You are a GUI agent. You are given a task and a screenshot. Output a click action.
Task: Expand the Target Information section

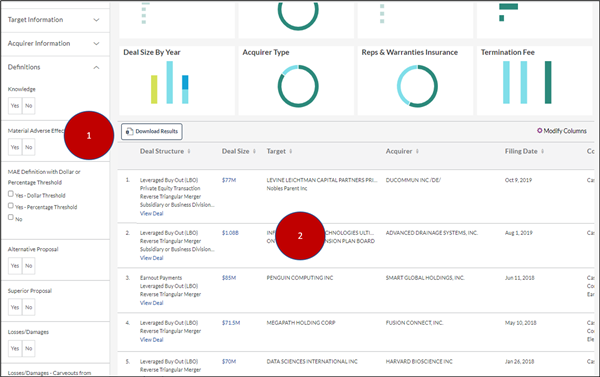tap(55, 20)
